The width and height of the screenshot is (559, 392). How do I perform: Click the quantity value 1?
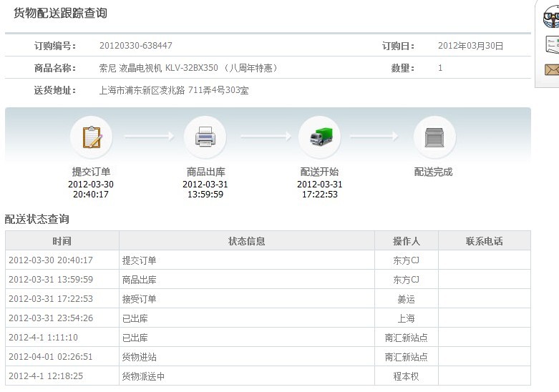coord(440,68)
